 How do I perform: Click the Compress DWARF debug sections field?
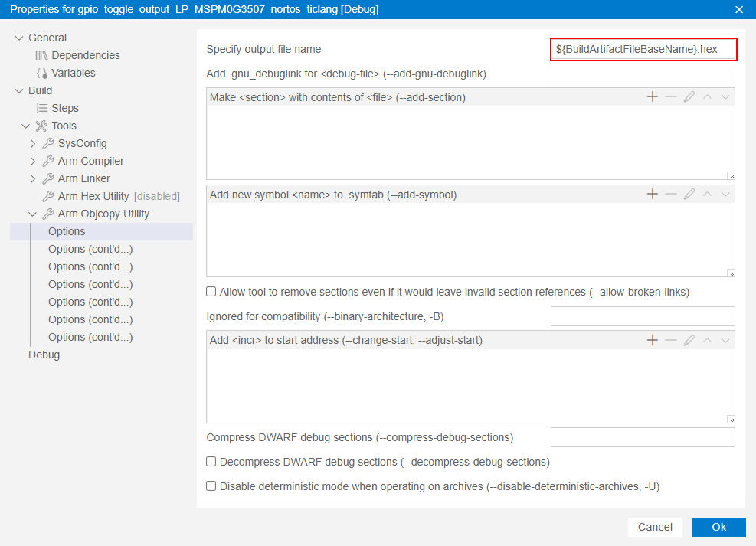click(643, 437)
